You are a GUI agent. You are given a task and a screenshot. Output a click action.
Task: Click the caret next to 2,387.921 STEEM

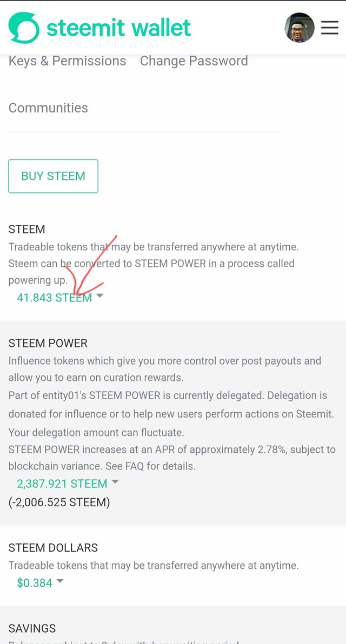[x=115, y=482]
